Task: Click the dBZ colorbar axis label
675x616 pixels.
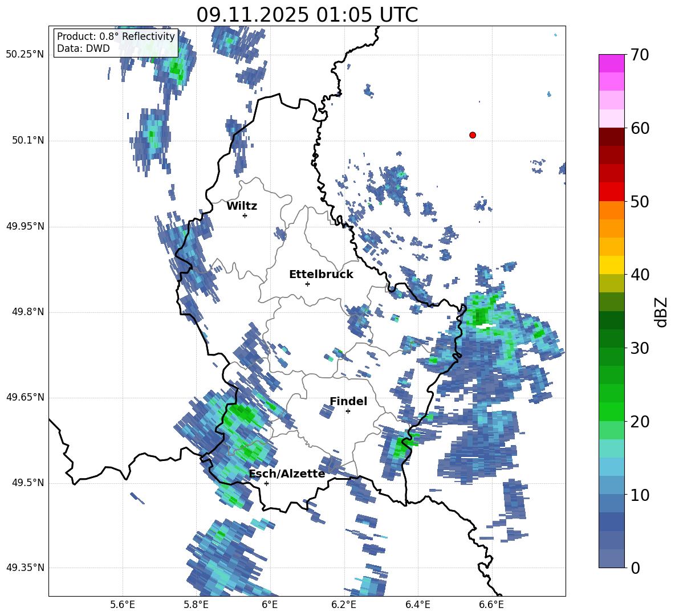Action: (662, 312)
